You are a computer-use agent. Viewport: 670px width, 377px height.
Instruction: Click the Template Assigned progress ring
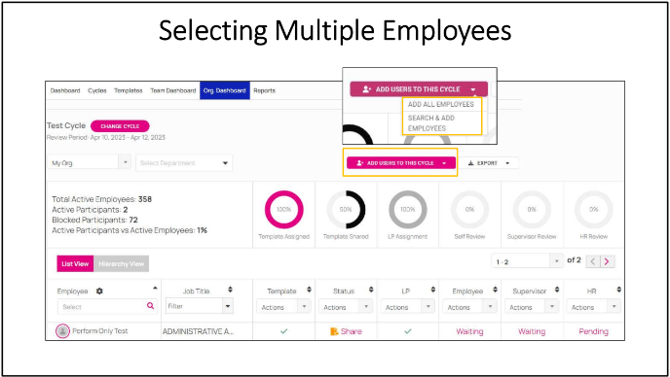284,209
